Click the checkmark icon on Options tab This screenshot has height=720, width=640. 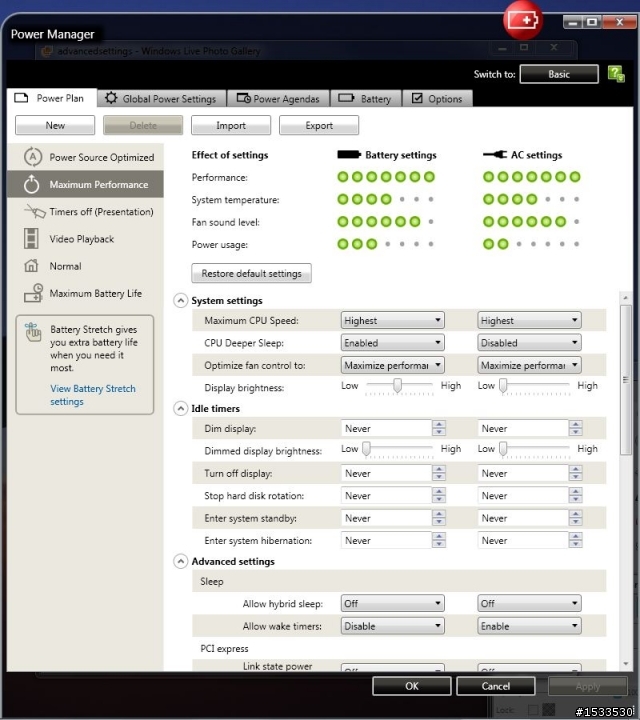point(417,98)
